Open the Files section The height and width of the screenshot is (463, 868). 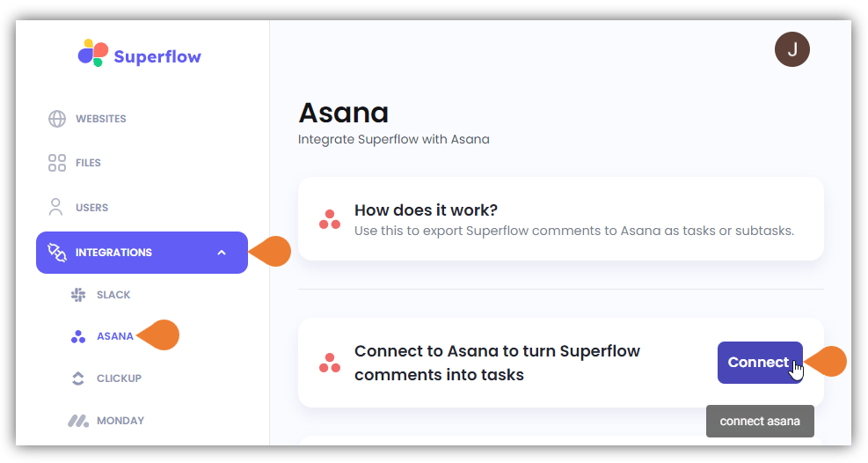(x=88, y=163)
